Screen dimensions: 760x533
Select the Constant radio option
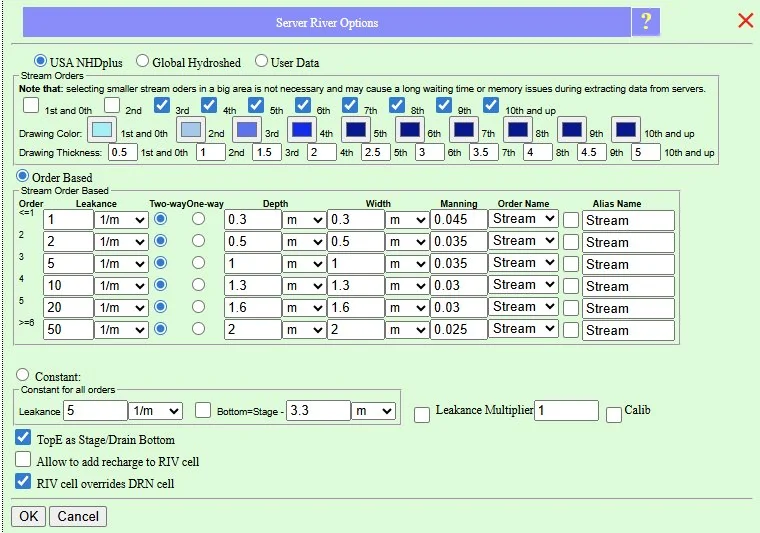click(x=22, y=375)
